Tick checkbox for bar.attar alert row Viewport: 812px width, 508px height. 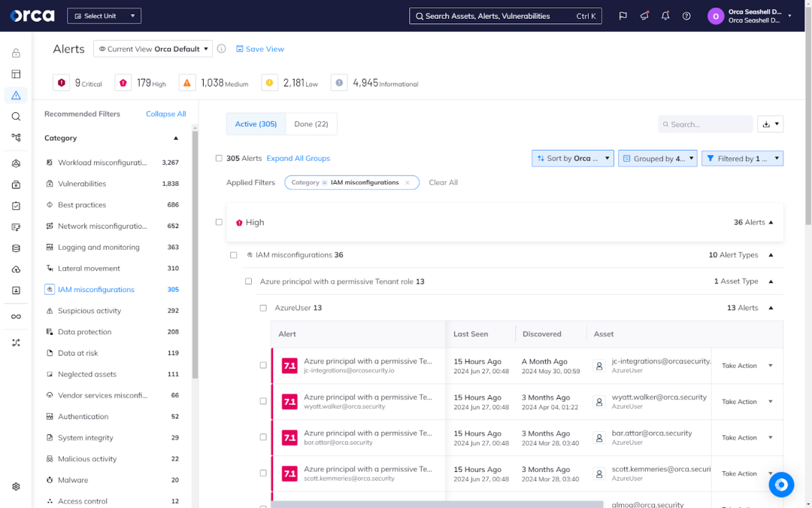tap(263, 437)
